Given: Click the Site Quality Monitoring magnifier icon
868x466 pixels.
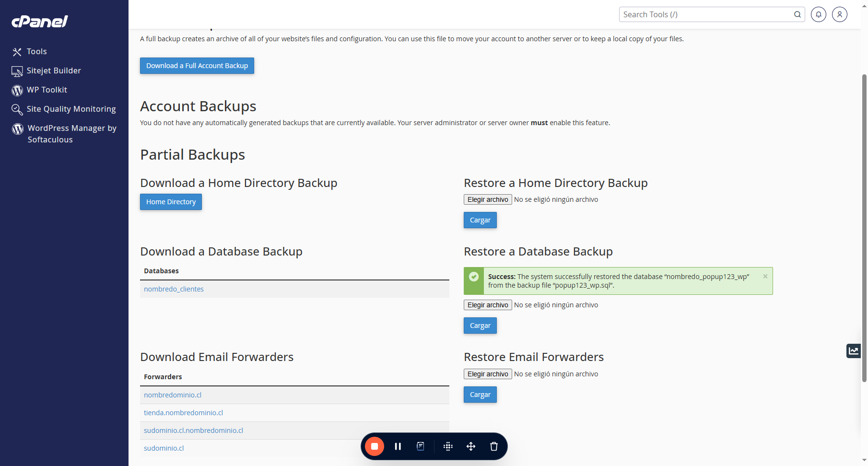Looking at the screenshot, I should 17,110.
